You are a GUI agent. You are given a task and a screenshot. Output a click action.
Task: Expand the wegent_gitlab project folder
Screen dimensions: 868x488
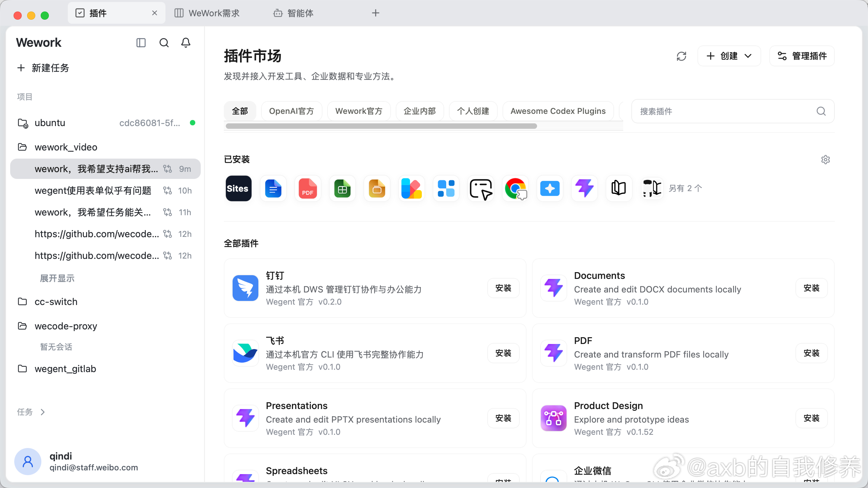pos(22,369)
